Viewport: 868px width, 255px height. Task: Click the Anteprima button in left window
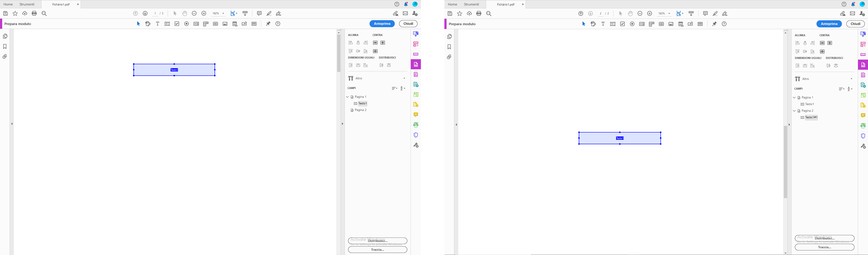(x=382, y=24)
